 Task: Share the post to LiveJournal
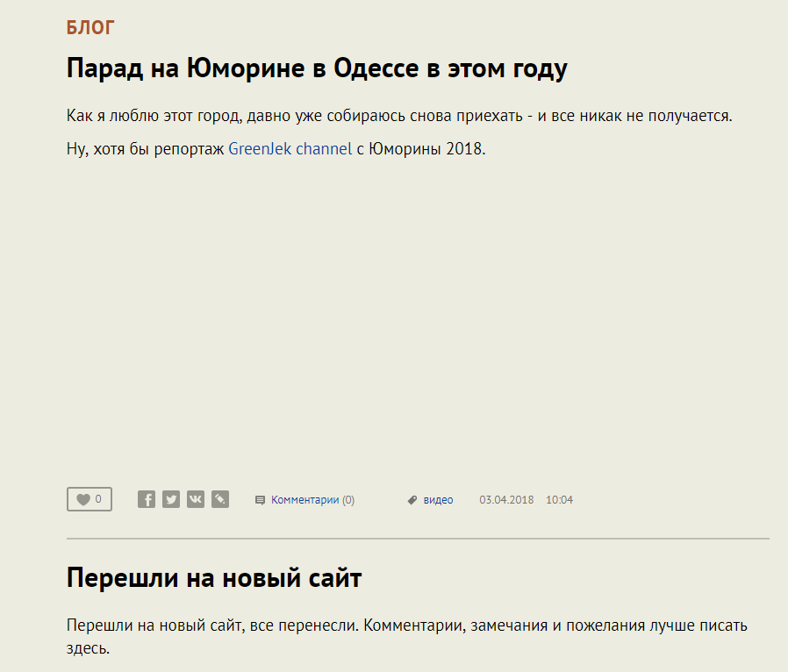[220, 500]
